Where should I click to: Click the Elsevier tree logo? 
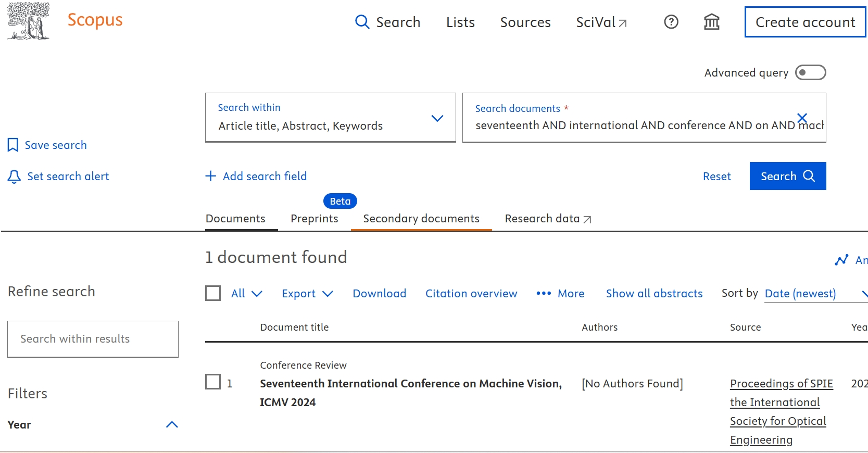pyautogui.click(x=28, y=20)
